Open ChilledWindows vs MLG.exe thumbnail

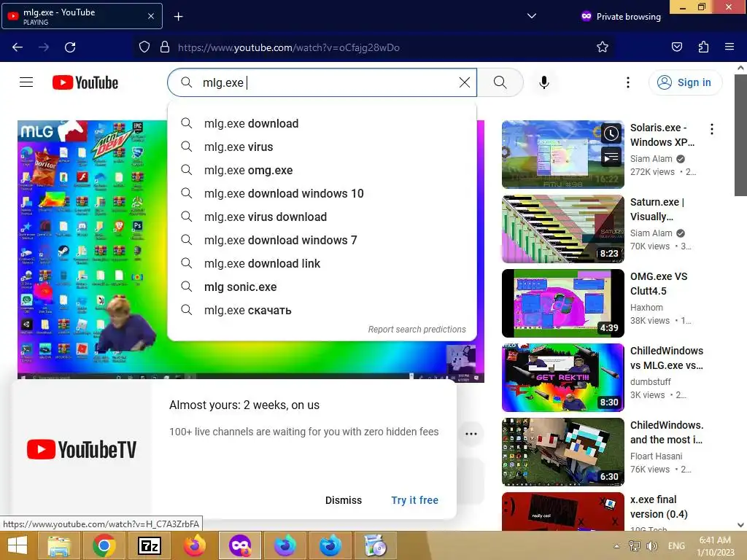[x=562, y=377]
